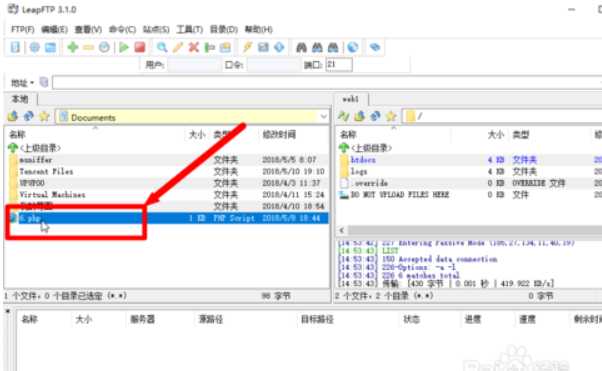The height and width of the screenshot is (371, 602).
Task: Click the green flag toolbar icon
Action: [209, 47]
